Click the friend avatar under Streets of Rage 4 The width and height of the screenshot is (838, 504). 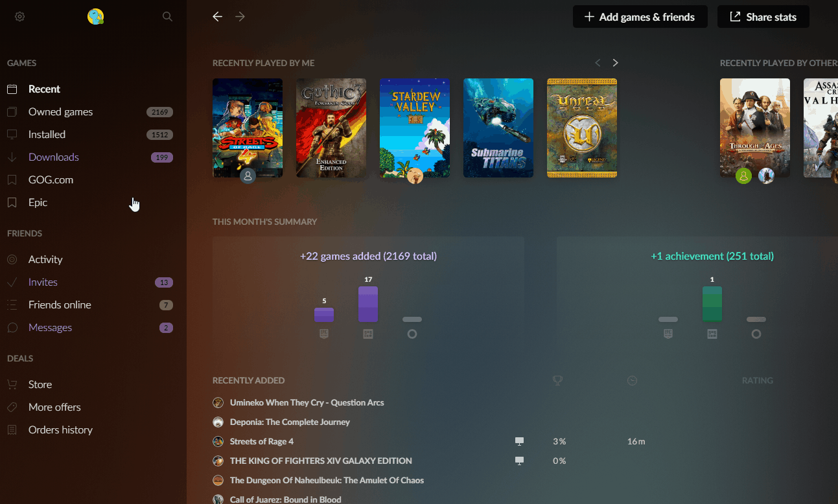click(248, 176)
